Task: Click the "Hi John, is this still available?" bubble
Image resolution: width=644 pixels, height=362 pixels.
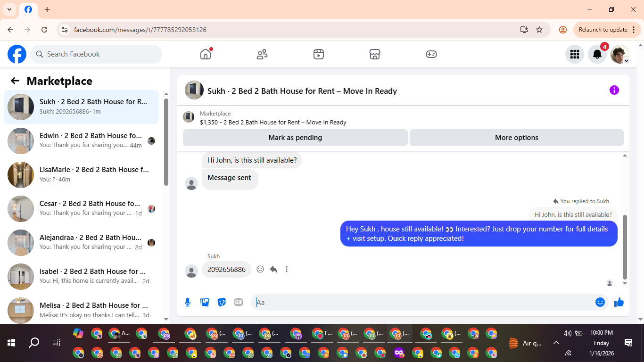Action: click(x=252, y=160)
